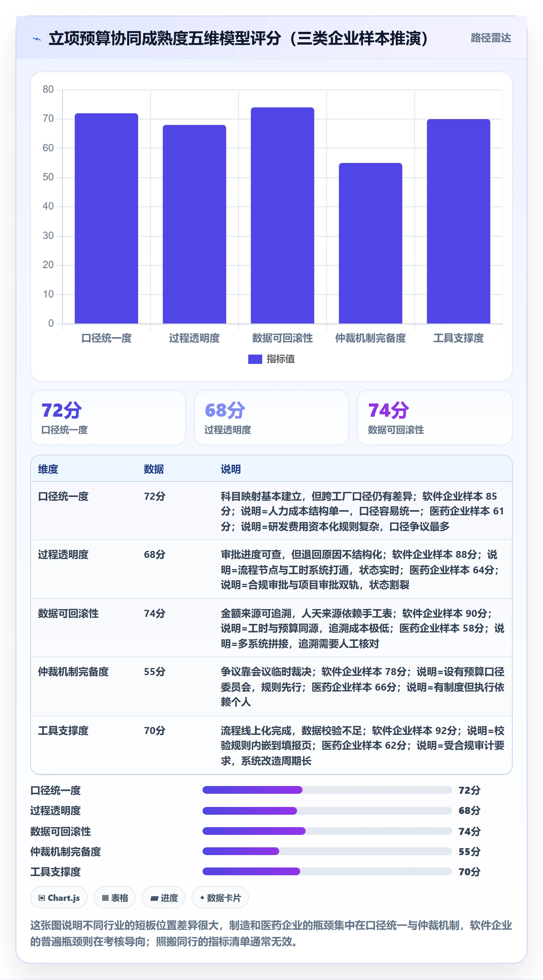Click the 口径统一度 progress bar
Screen dimensions: 543x980
[327, 790]
